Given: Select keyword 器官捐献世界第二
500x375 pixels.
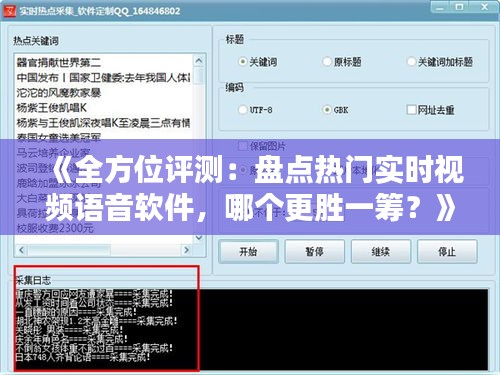Looking at the screenshot, I should (59, 62).
